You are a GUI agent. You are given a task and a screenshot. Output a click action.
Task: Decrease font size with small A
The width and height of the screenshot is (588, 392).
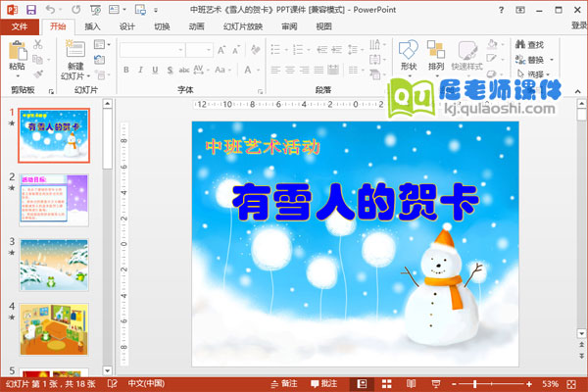click(236, 50)
